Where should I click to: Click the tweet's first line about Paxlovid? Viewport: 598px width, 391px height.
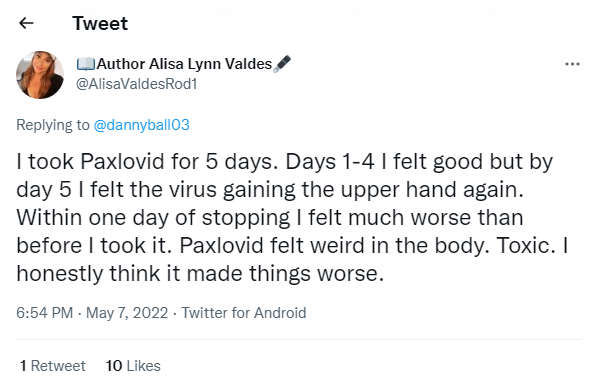pyautogui.click(x=285, y=161)
